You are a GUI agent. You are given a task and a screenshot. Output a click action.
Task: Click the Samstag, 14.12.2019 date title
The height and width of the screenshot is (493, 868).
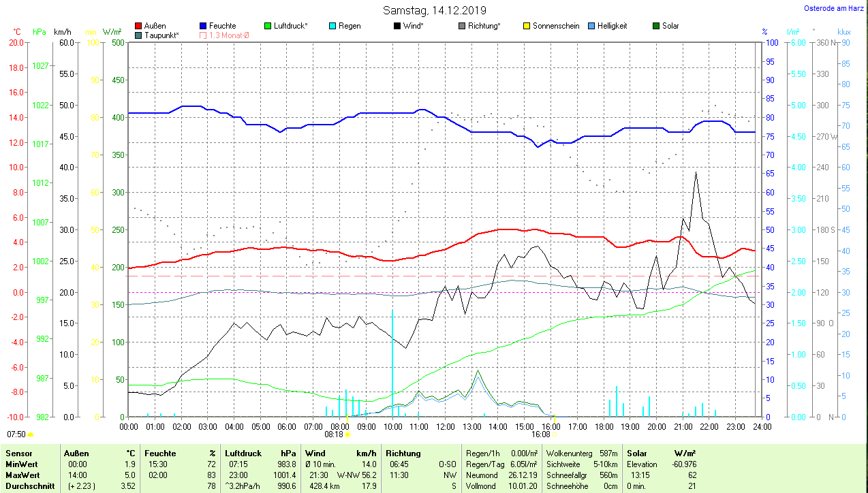pyautogui.click(x=434, y=10)
